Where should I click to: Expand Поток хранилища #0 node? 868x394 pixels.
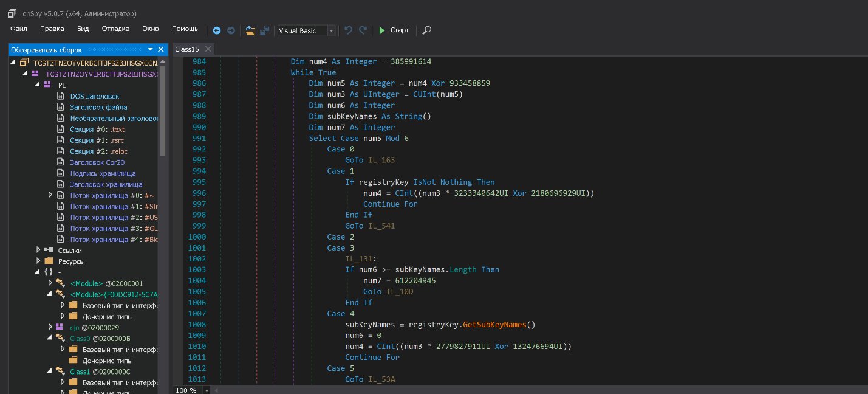(50, 195)
